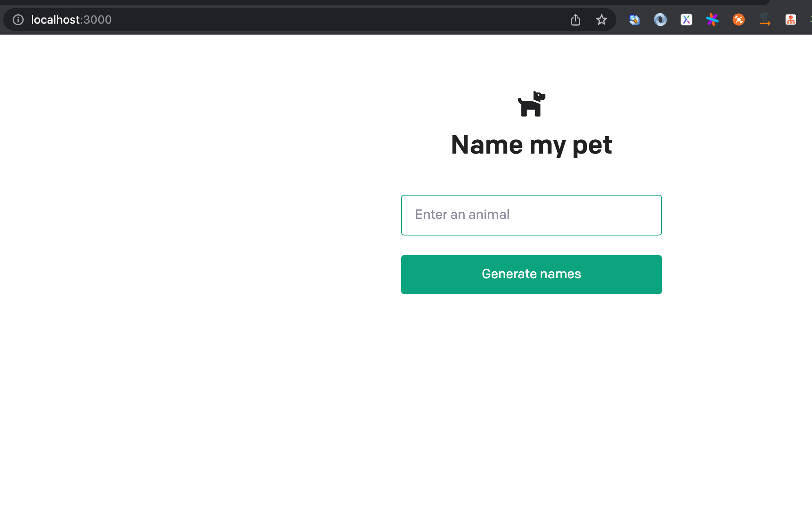The height and width of the screenshot is (528, 812).
Task: Click the white X-logo extension icon
Action: point(686,20)
